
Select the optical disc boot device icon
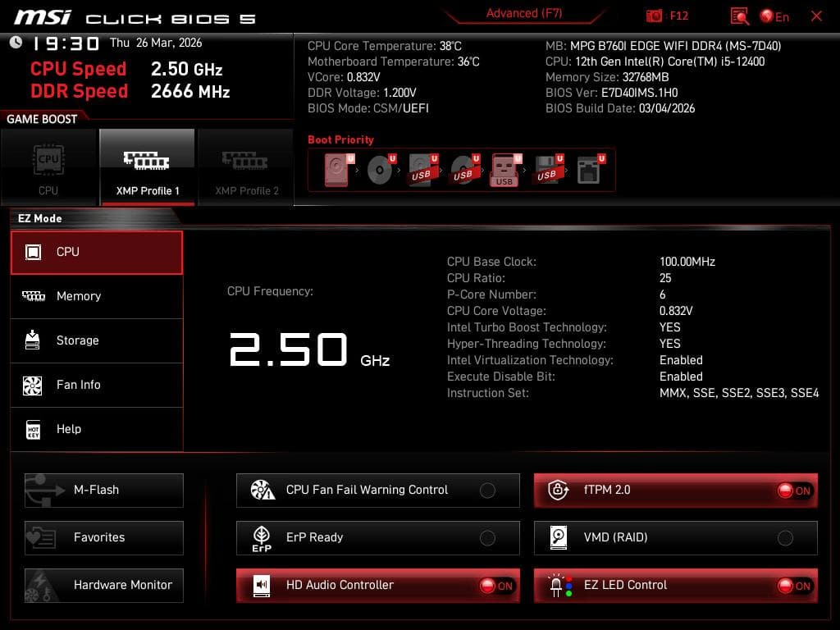tap(381, 170)
